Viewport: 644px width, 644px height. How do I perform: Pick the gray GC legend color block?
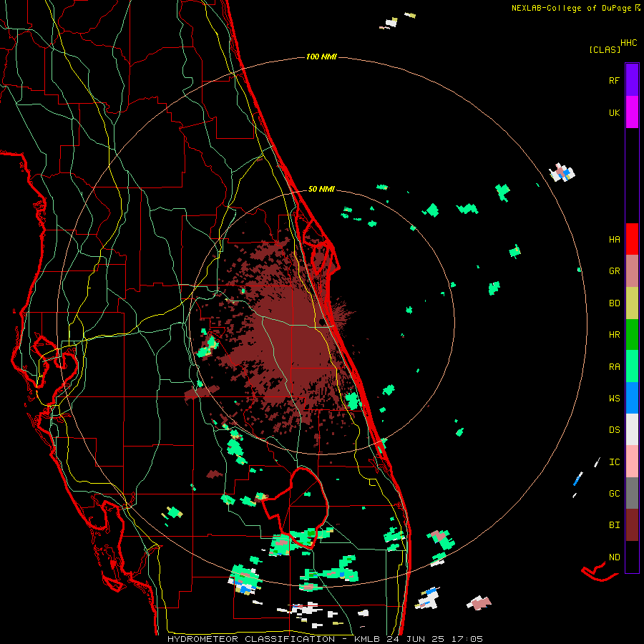(632, 493)
